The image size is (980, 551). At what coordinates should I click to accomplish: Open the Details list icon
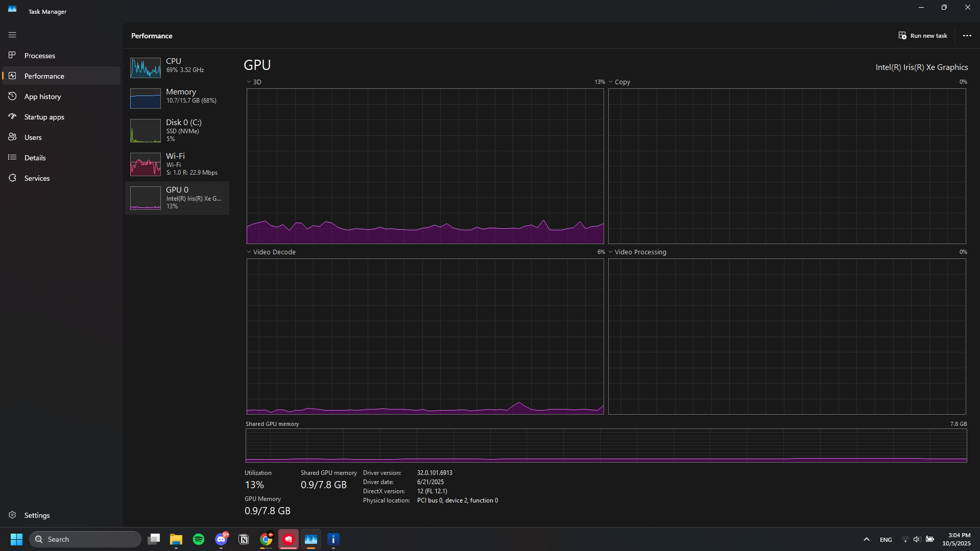[12, 157]
